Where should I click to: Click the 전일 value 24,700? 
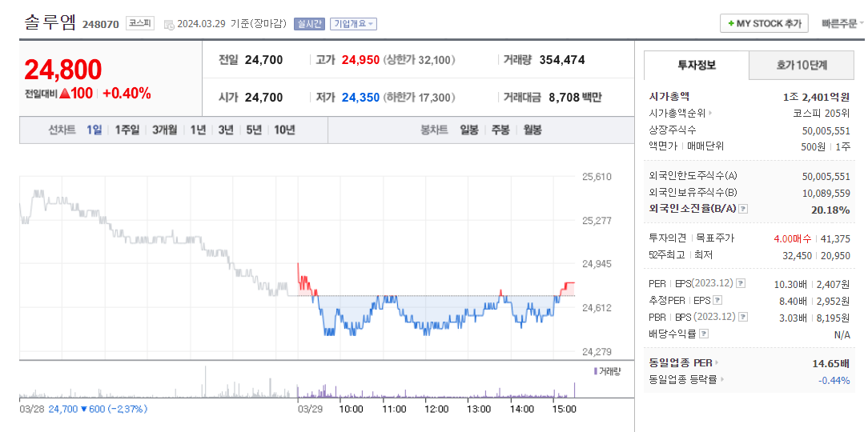click(263, 60)
